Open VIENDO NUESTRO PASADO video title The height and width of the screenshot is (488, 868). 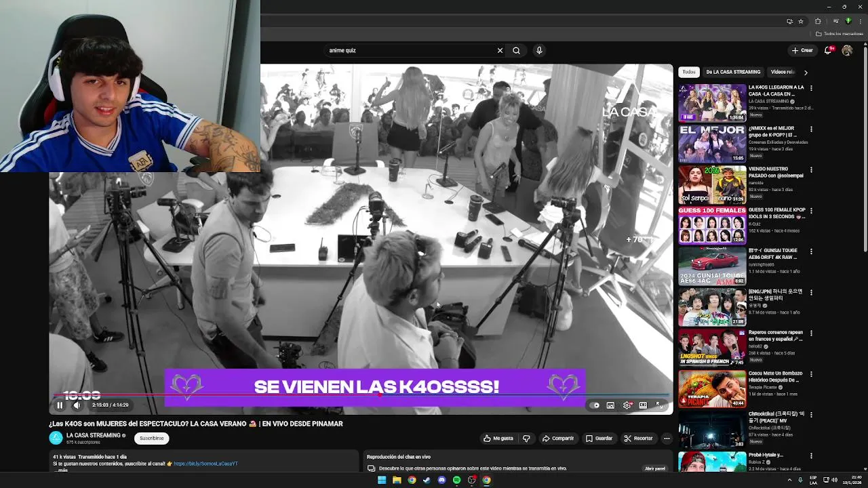(776, 172)
